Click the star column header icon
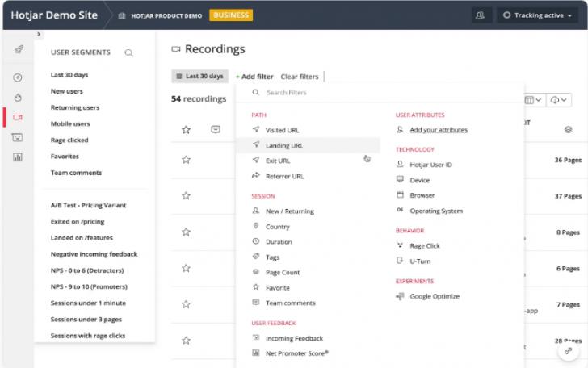588x368 pixels. tap(186, 130)
